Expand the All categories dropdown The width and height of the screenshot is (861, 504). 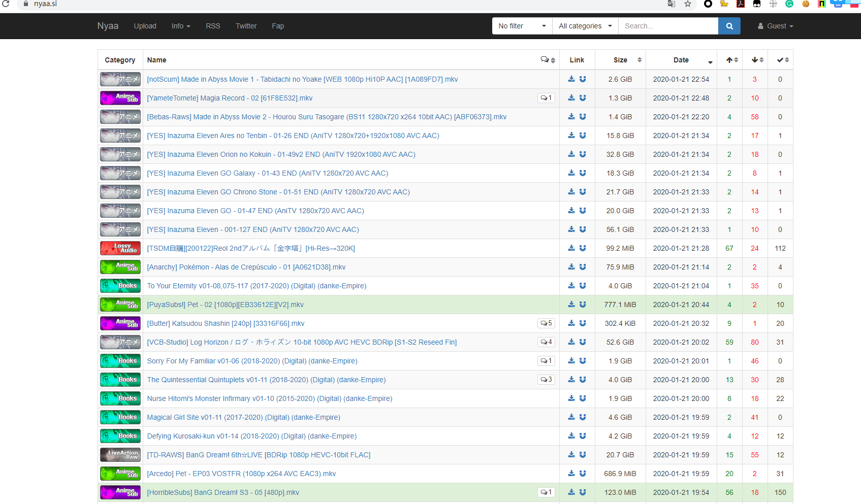[x=585, y=26]
